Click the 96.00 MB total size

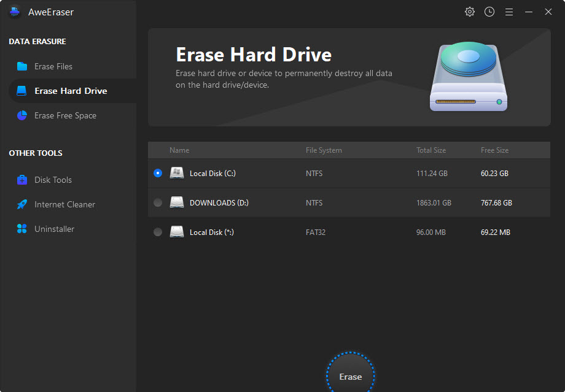click(431, 232)
